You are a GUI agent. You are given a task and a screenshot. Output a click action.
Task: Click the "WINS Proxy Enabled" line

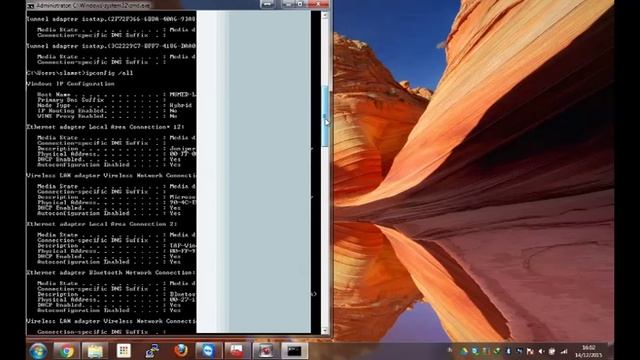[x=107, y=116]
